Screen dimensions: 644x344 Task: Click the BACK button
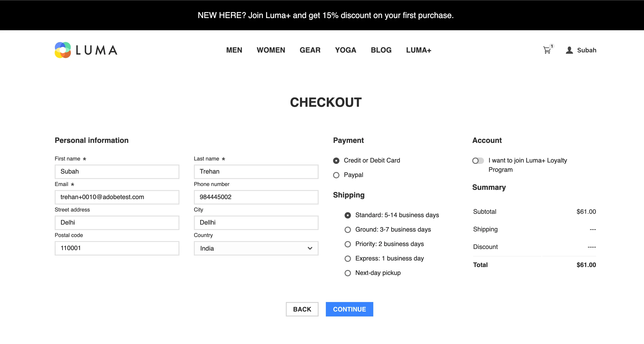302,309
